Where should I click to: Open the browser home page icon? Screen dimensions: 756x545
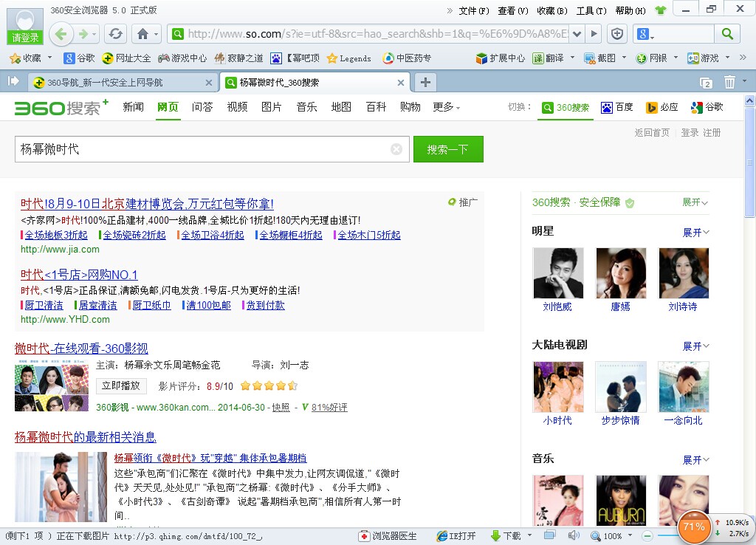click(x=142, y=34)
